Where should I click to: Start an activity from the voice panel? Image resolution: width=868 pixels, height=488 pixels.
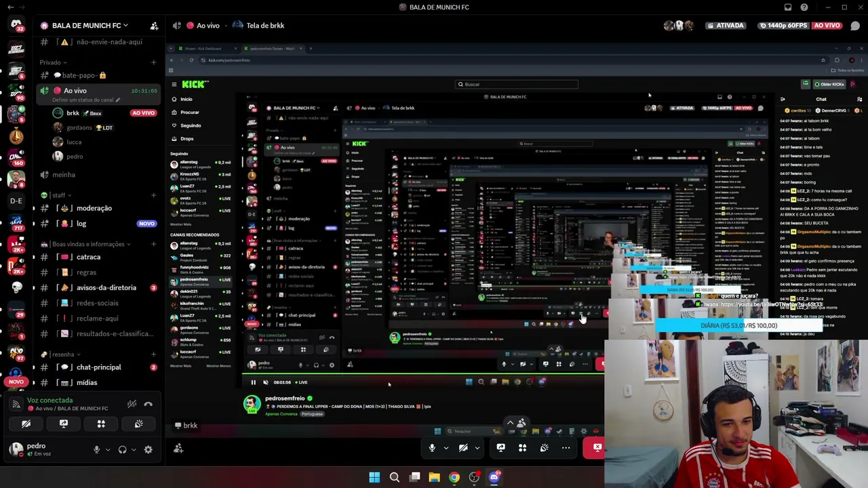tap(101, 424)
